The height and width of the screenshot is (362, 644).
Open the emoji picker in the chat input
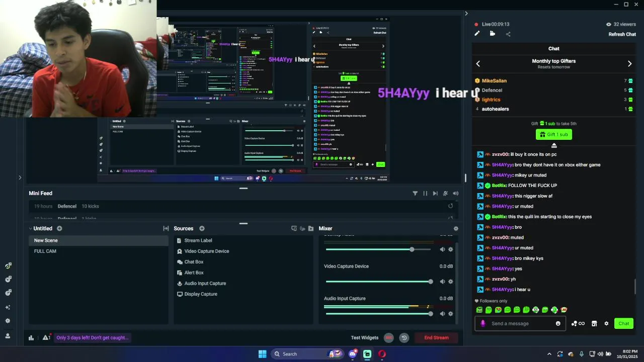(x=558, y=323)
